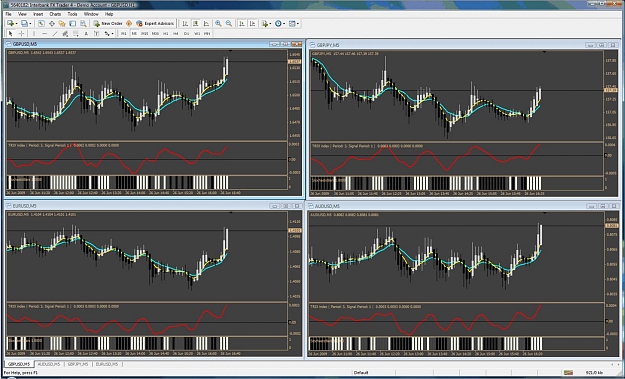Image resolution: width=625 pixels, height=379 pixels.
Task: Toggle chart shift from right border
Action: (x=252, y=24)
